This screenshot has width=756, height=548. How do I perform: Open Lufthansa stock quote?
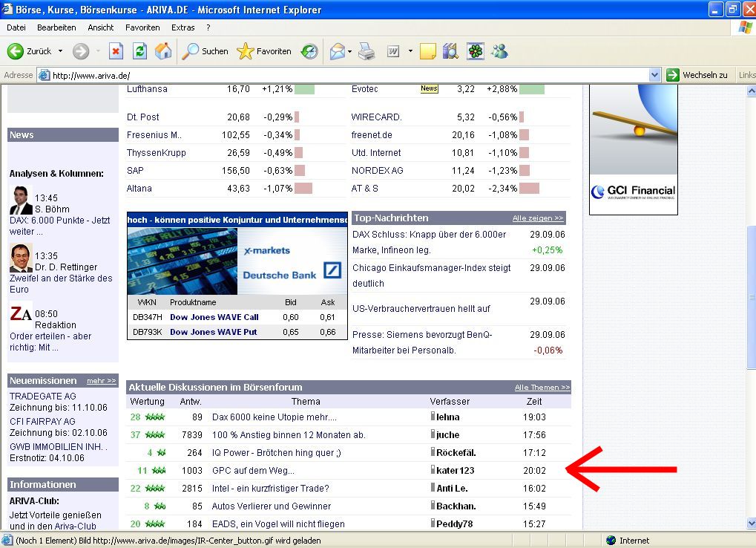click(x=147, y=89)
